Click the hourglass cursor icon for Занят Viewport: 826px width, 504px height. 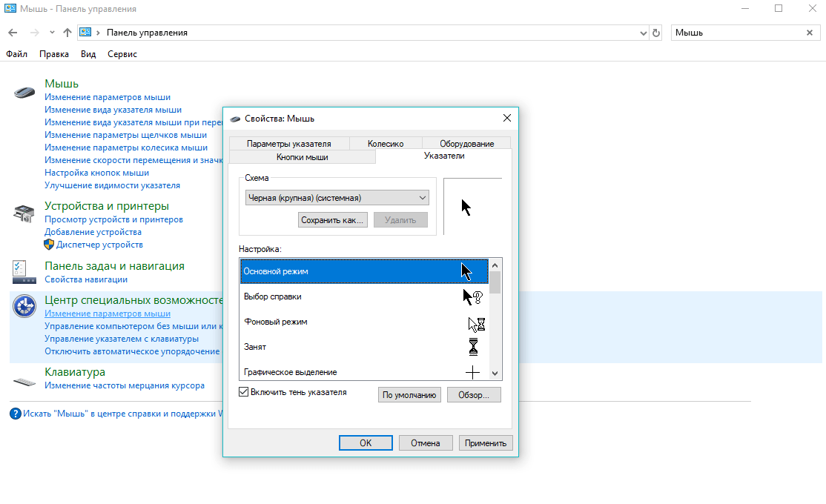click(473, 347)
